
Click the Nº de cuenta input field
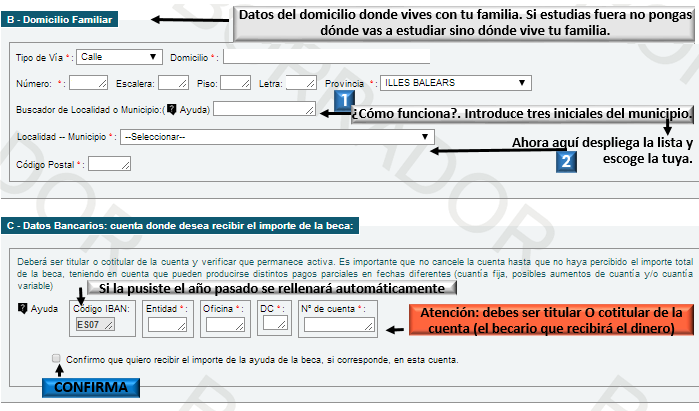pos(339,325)
